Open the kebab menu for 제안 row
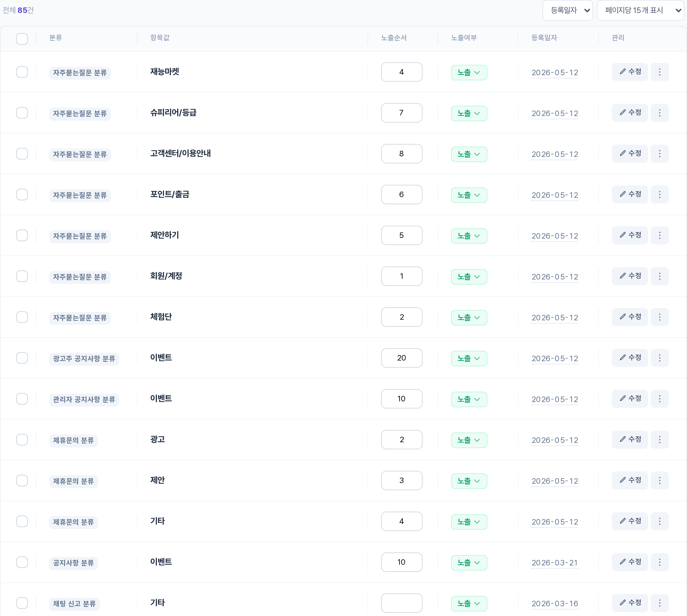The height and width of the screenshot is (616, 687). 659,480
